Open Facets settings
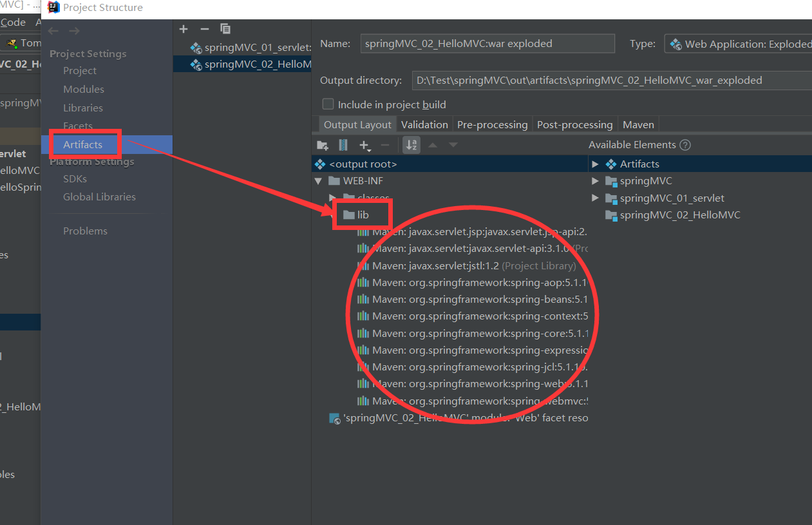 [78, 126]
